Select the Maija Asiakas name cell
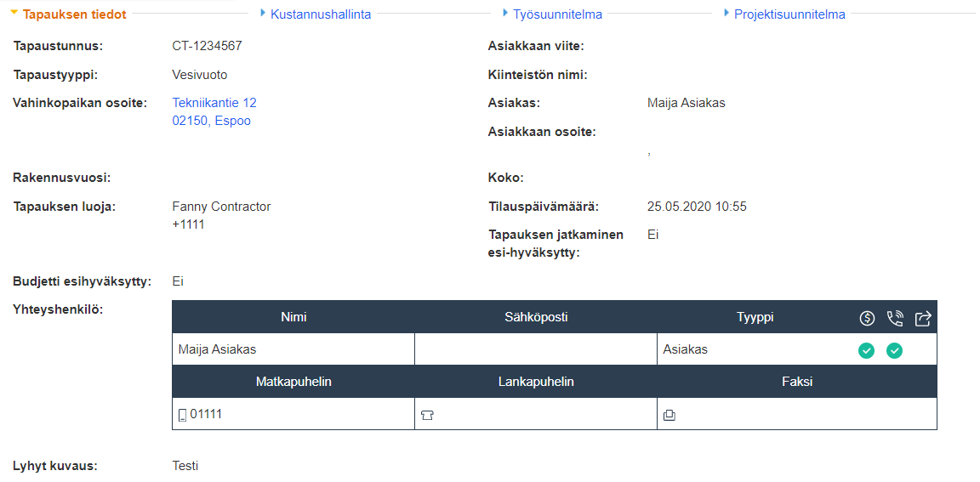The image size is (980, 482). 218,349
